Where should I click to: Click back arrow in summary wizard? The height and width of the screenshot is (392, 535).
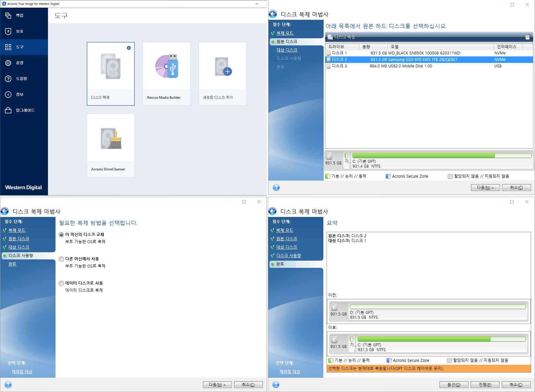[x=273, y=211]
